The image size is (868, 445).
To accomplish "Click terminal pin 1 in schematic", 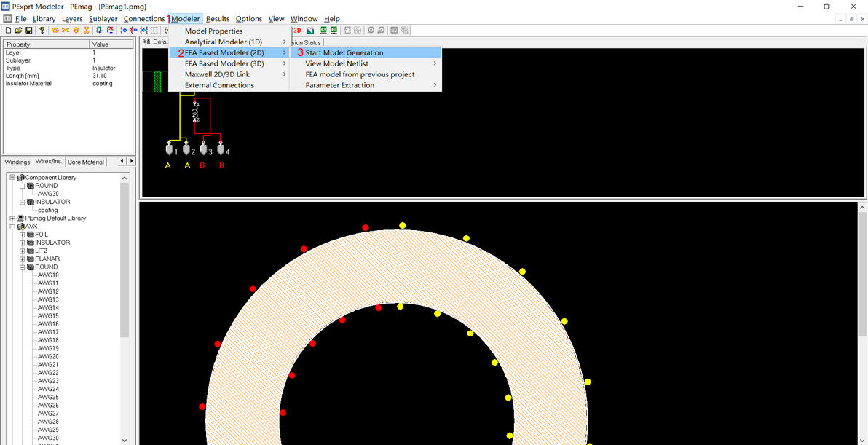I will pyautogui.click(x=169, y=149).
